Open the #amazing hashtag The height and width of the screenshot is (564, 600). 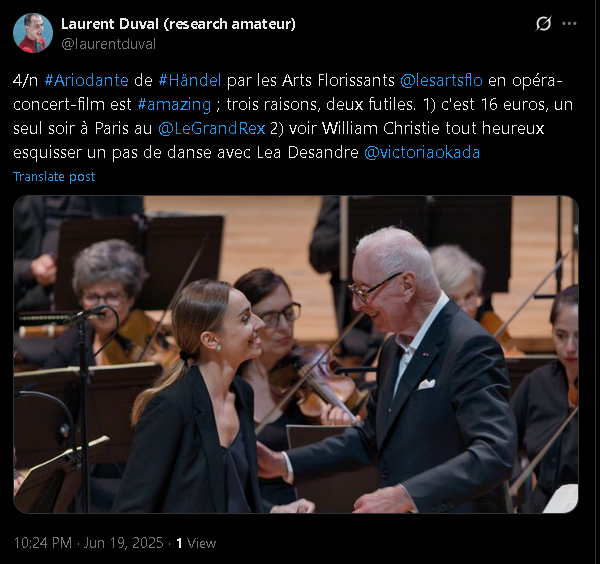pos(174,104)
